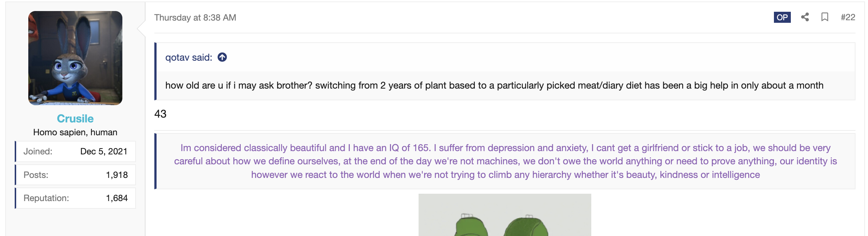This screenshot has width=868, height=236.
Task: Click the reply text "43"
Action: pos(161,114)
